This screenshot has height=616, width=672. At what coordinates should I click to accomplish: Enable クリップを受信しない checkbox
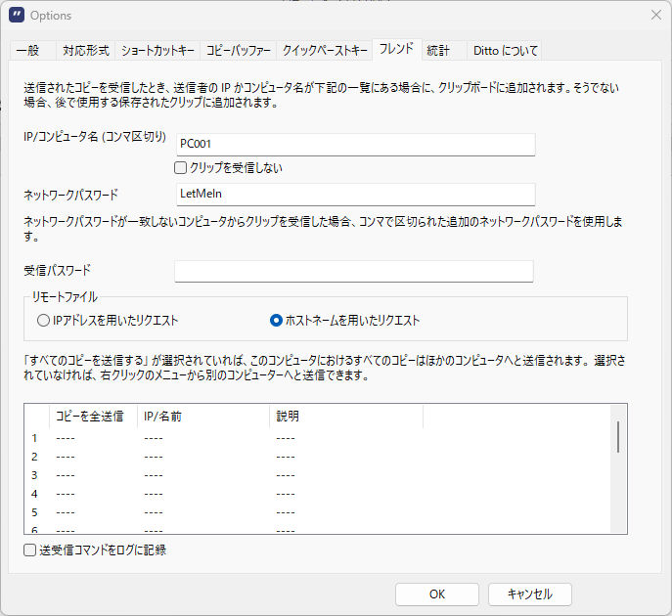point(180,167)
